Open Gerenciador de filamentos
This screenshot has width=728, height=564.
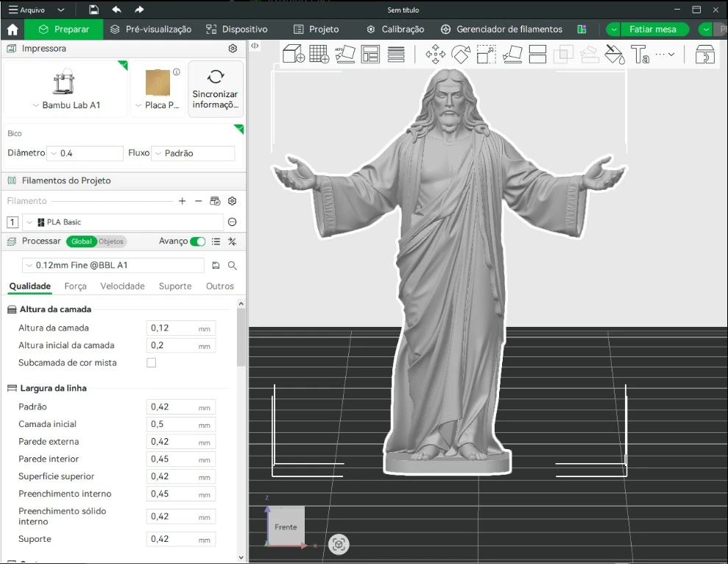click(x=502, y=29)
